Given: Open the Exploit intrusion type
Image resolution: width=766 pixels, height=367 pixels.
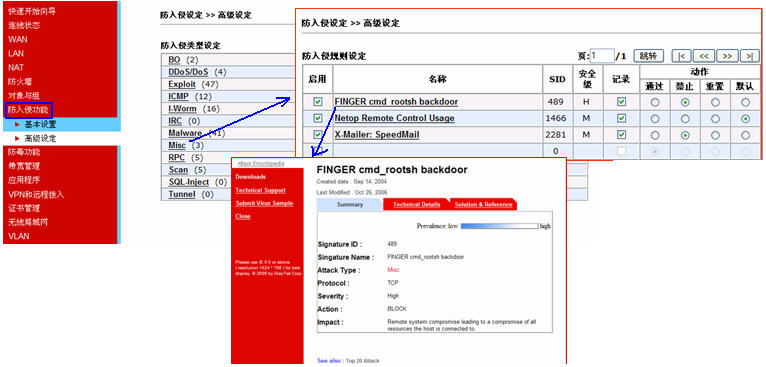Looking at the screenshot, I should (x=182, y=84).
